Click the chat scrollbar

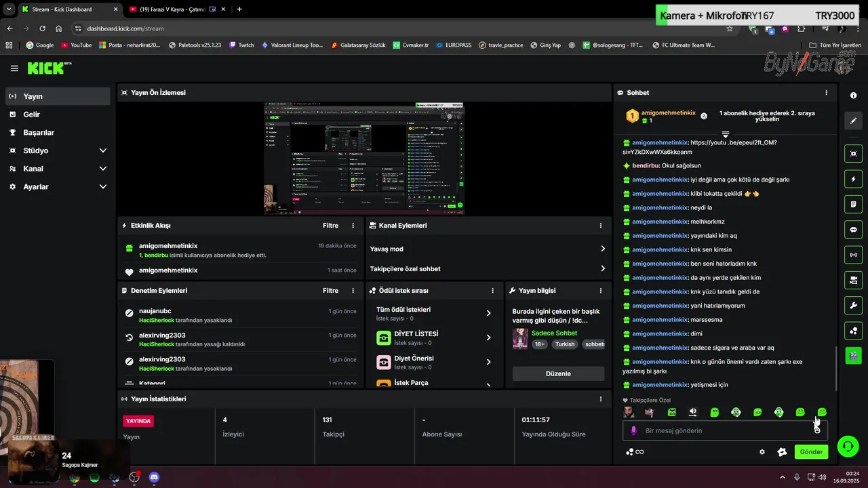836,368
